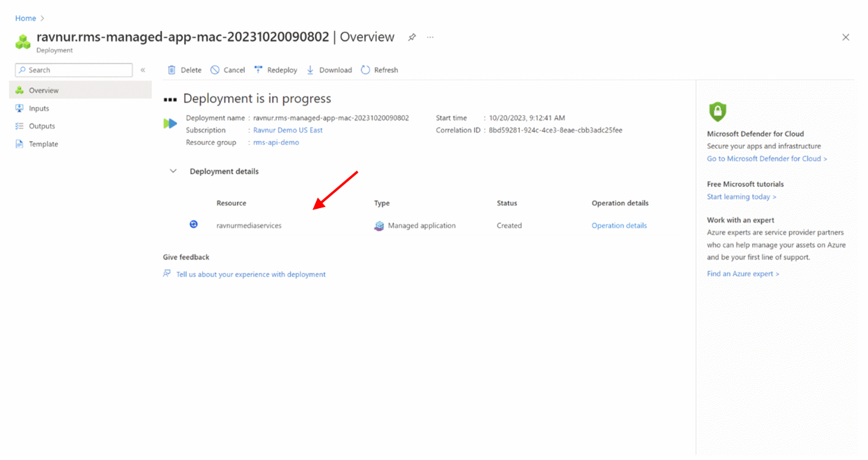Screen dimensions: 868x460
Task: Select the Start time value 10/20/2023
Action: pos(527,118)
